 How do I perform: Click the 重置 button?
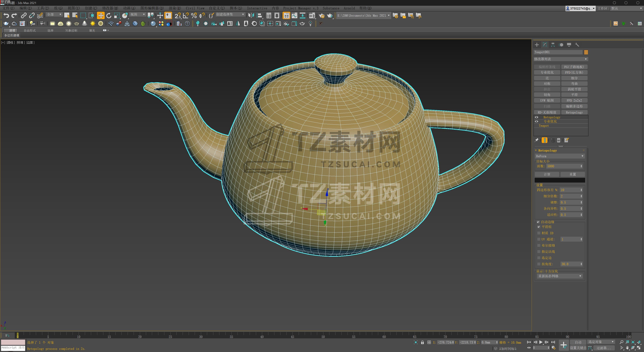click(573, 174)
